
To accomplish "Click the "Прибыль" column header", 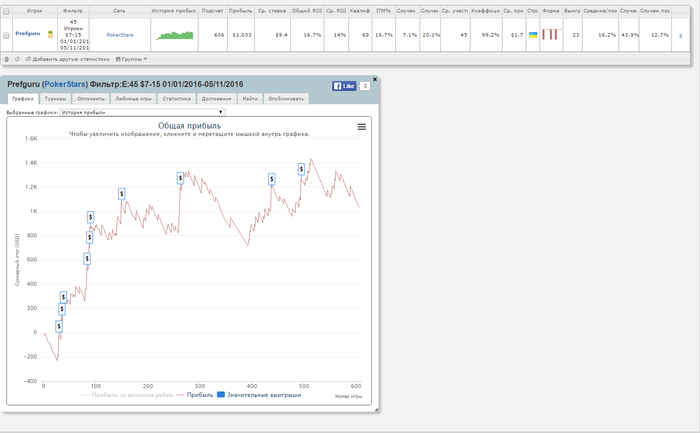I will point(241,11).
